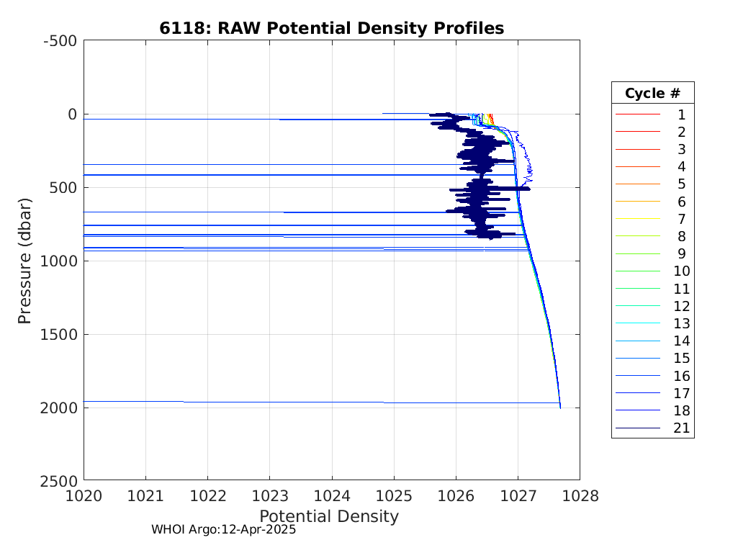Select the y-axis tick label -500
This screenshot has width=756, height=540.
pos(60,40)
